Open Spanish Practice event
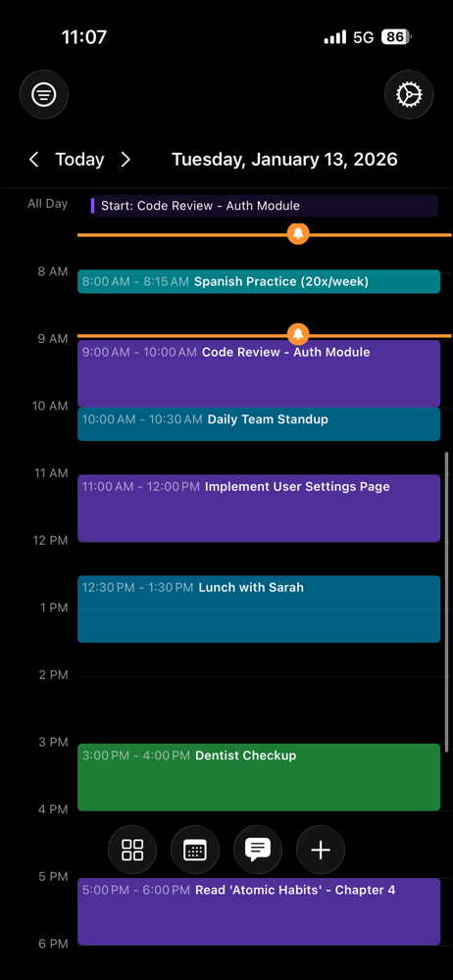Viewport: 453px width, 980px height. click(259, 281)
